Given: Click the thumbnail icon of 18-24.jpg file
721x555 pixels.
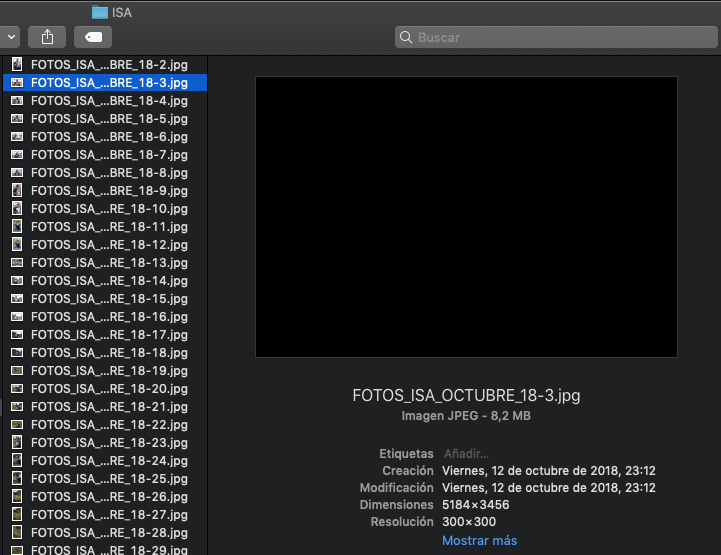Looking at the screenshot, I should pos(17,460).
